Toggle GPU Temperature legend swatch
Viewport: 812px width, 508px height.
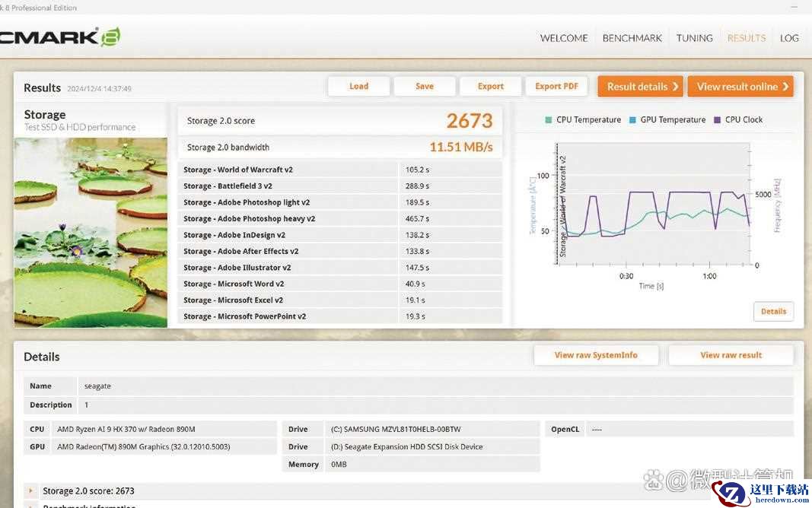tap(632, 120)
